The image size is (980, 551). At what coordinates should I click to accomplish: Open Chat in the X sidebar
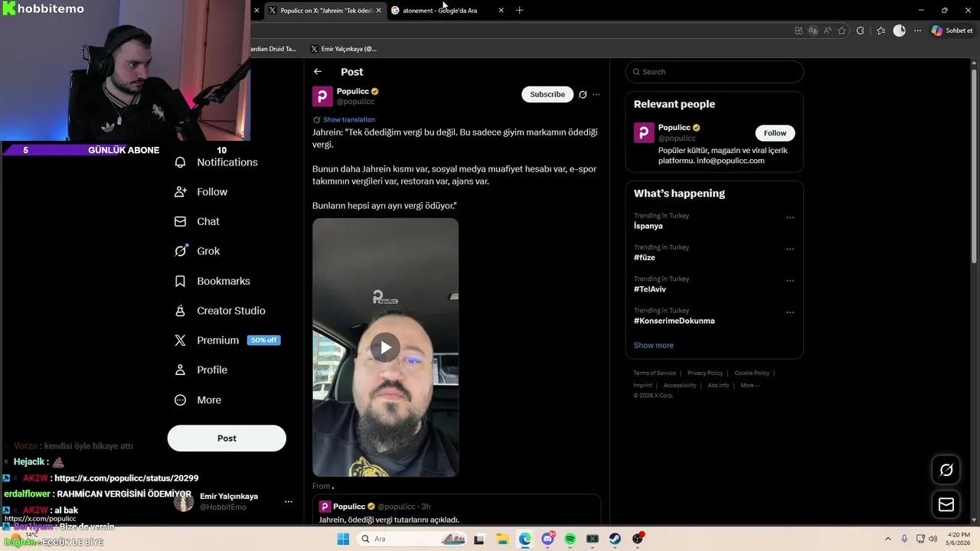point(197,221)
